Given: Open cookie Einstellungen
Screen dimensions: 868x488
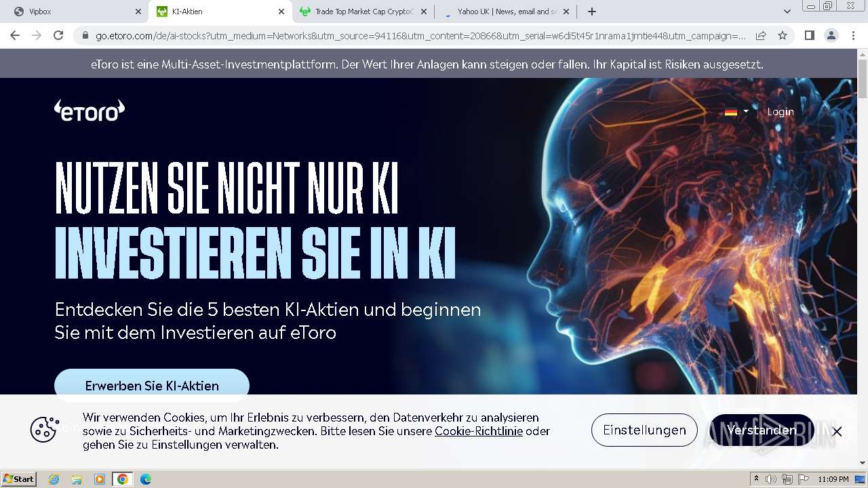Looking at the screenshot, I should pos(644,430).
